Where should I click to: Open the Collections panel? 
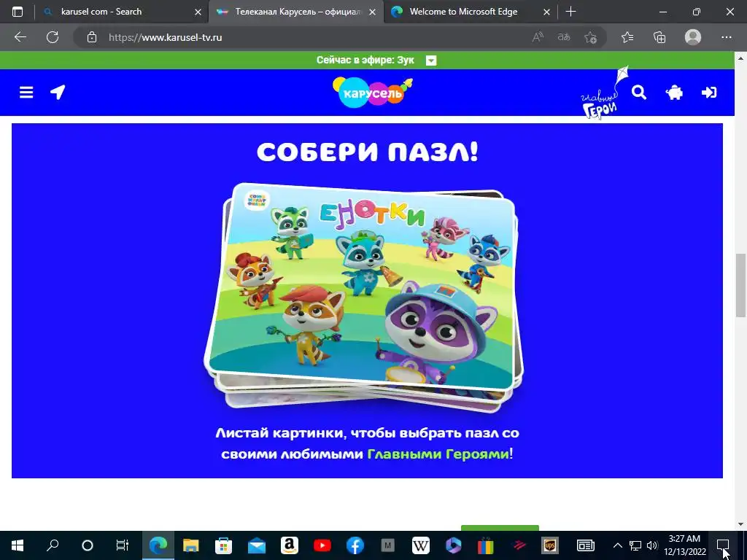point(659,37)
